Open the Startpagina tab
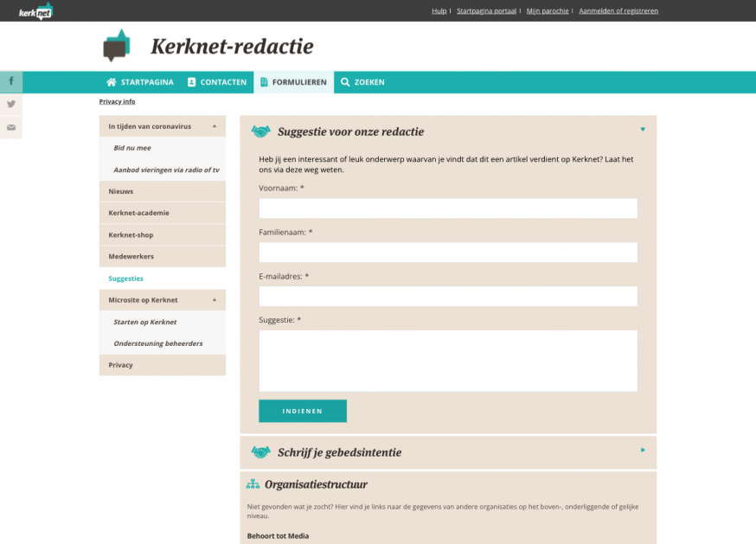Screen dimensions: 756x544 tap(140, 82)
